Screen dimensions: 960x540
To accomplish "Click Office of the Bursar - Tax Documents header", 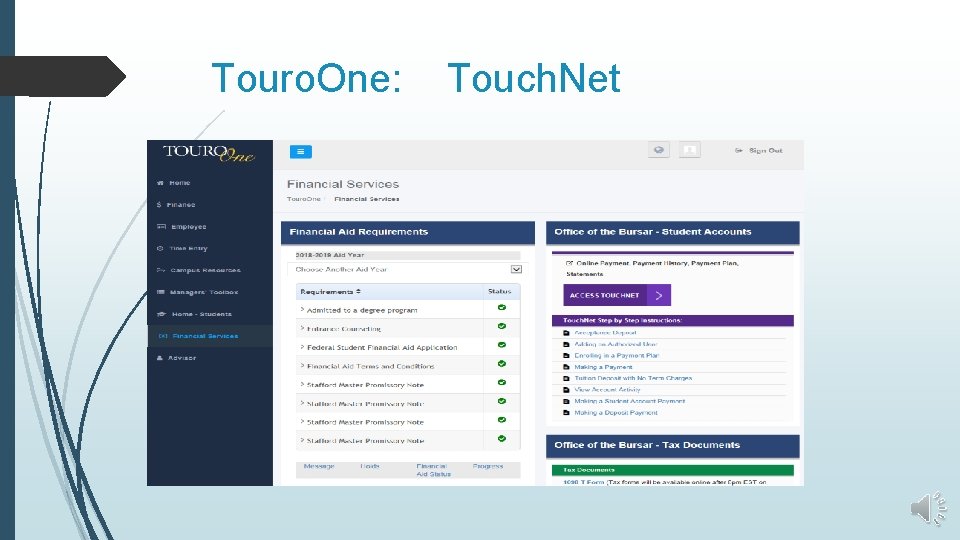I will pyautogui.click(x=673, y=445).
